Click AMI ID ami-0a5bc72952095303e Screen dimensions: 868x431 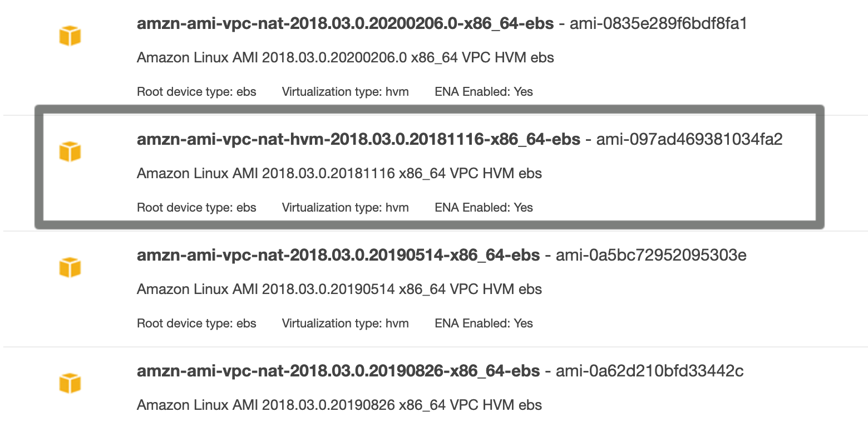[651, 256]
